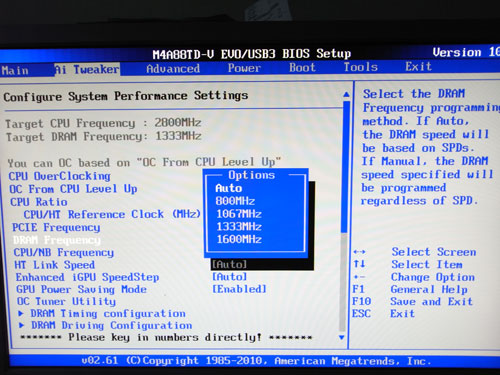Click the vertical scrollbar track
The width and height of the screenshot is (500, 375).
[x=344, y=216]
